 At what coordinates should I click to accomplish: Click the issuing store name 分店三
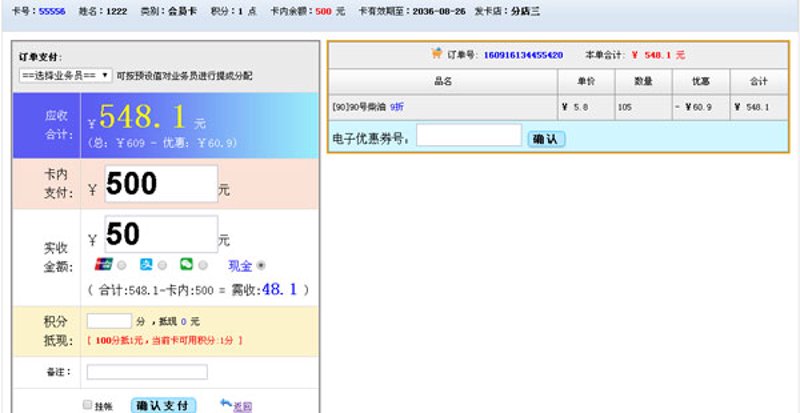(x=525, y=11)
